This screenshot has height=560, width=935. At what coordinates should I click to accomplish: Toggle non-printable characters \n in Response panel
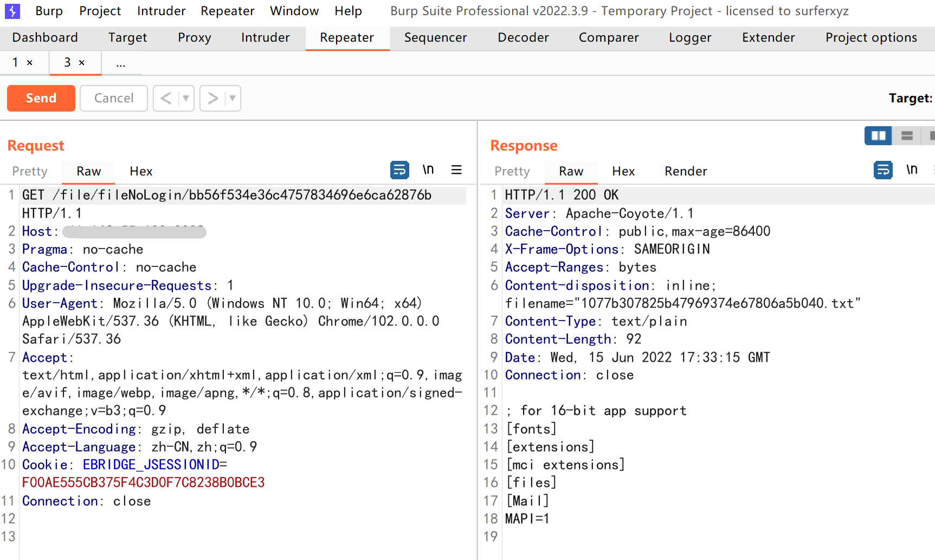[912, 170]
